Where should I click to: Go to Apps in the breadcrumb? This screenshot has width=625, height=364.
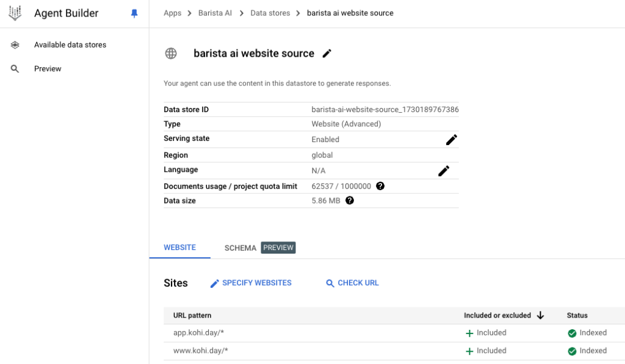173,13
